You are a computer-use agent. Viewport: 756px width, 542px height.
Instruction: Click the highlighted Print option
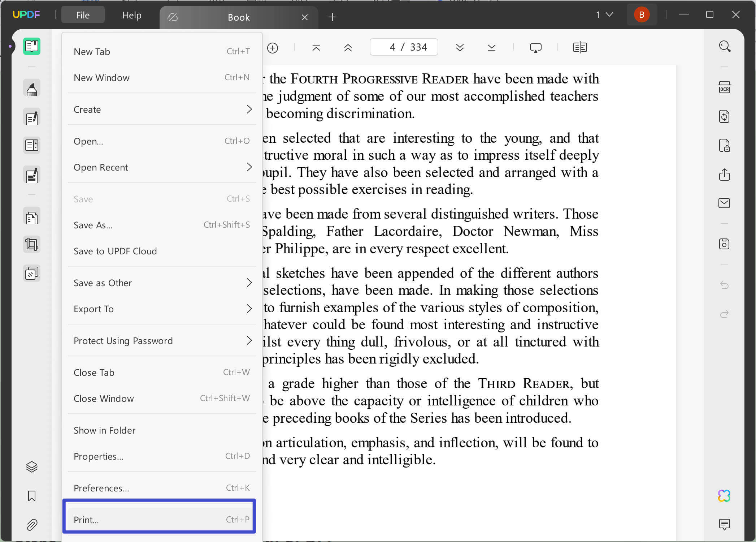click(x=159, y=519)
